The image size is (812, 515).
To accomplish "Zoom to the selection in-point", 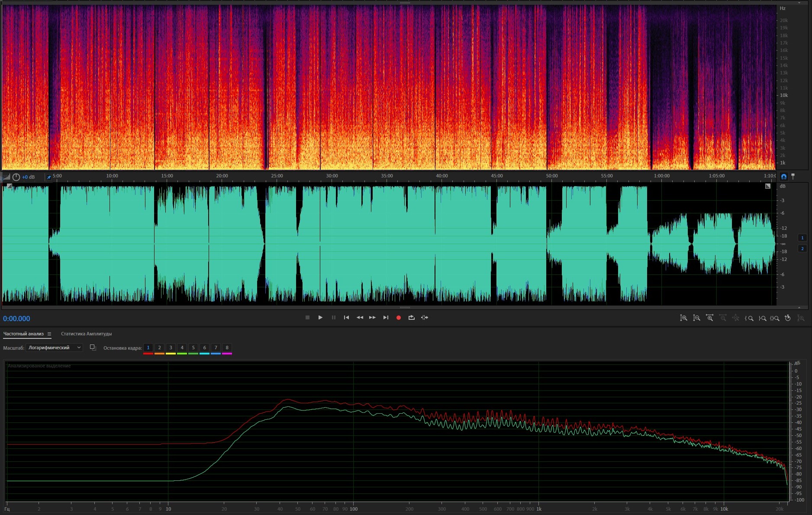I will coord(749,318).
